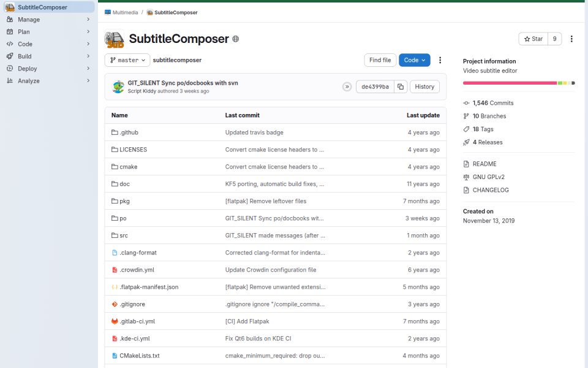This screenshot has width=588, height=368.
Task: Click the LICENSES folder icon
Action: (x=115, y=150)
